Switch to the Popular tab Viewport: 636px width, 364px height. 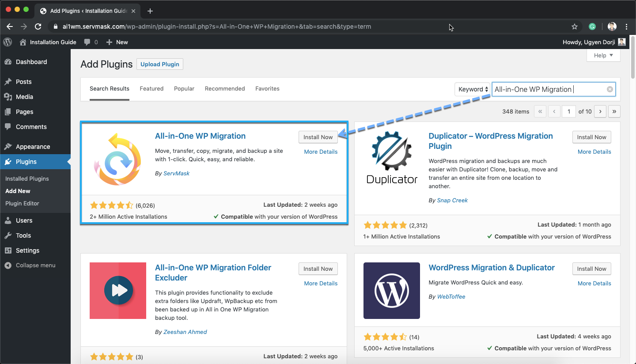pos(184,89)
